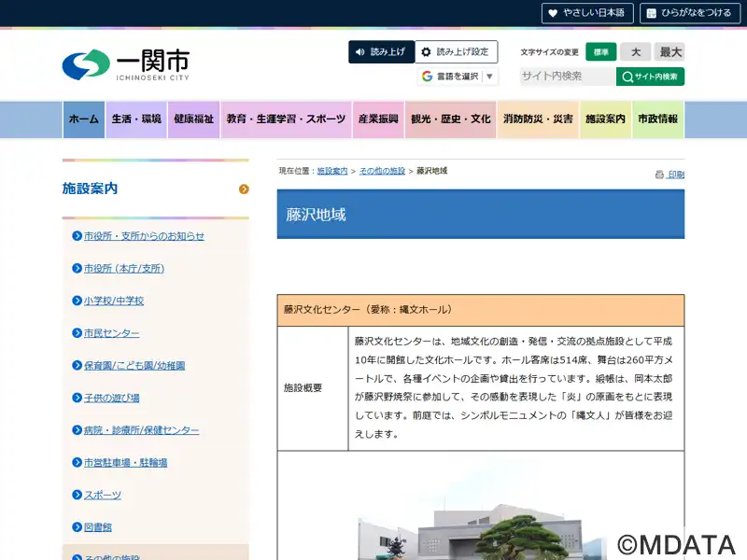Click ひらがなをつける button
The image size is (747, 560).
689,13
